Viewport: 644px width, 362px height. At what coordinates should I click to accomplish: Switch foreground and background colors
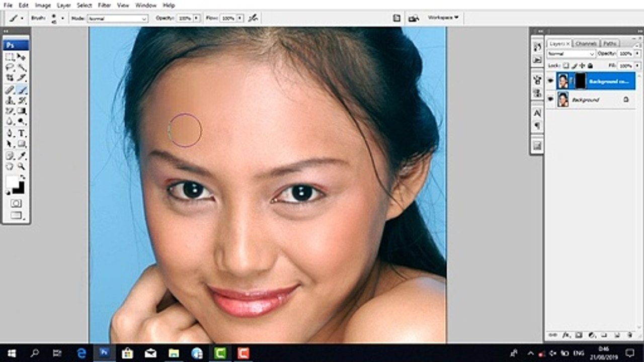22,177
